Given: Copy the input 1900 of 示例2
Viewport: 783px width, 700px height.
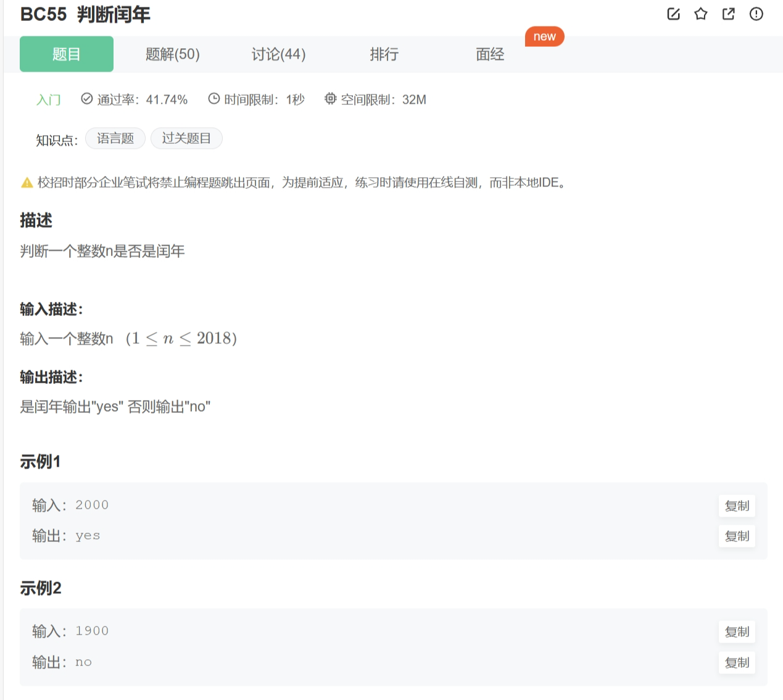Looking at the screenshot, I should (737, 631).
